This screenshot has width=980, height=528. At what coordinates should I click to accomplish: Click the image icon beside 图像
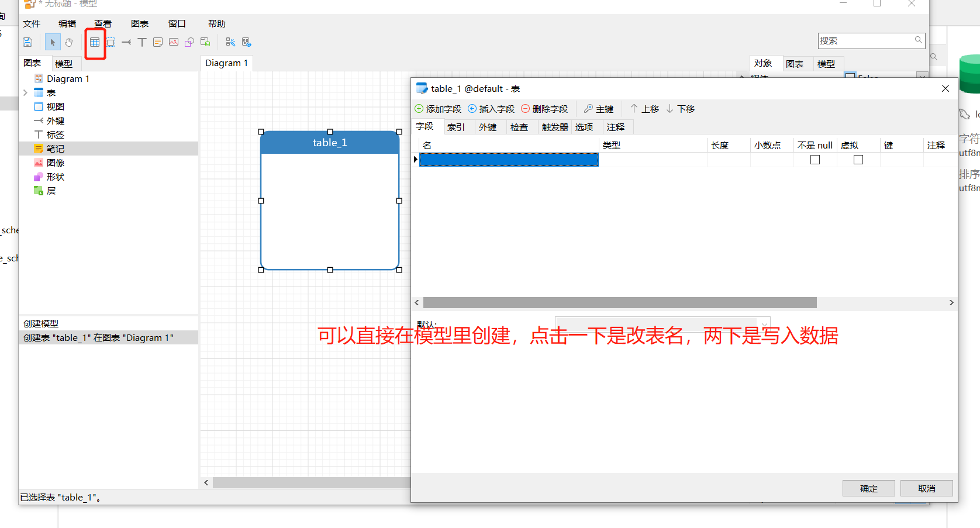pos(39,163)
